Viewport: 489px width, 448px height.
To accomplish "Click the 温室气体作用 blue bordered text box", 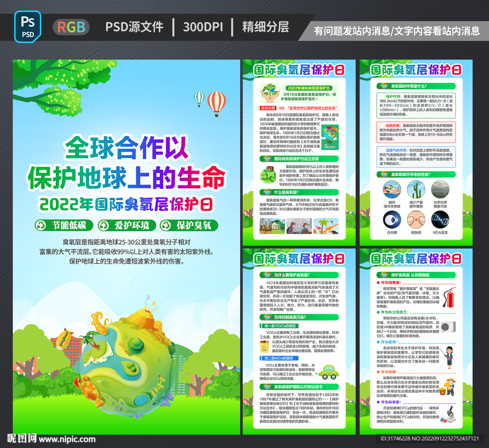I will 416,156.
